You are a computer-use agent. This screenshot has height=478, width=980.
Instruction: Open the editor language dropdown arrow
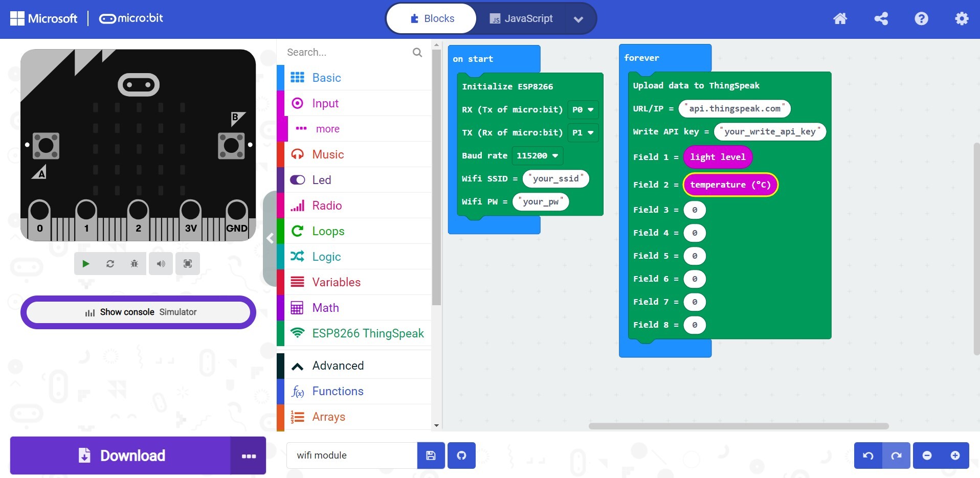coord(578,19)
